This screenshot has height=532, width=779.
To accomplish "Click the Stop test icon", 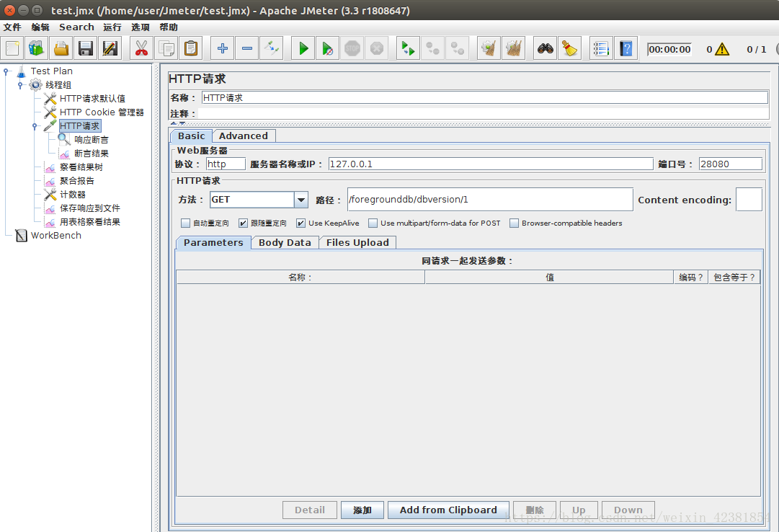I will 352,49.
